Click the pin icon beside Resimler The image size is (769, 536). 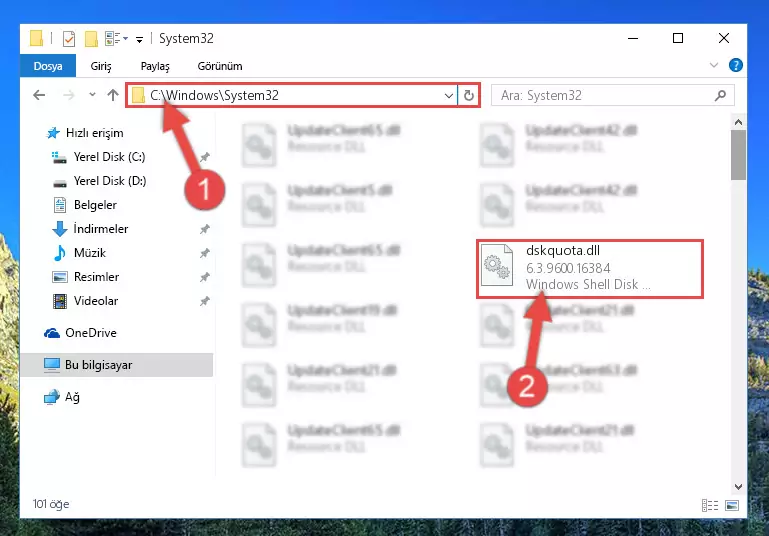[x=205, y=277]
